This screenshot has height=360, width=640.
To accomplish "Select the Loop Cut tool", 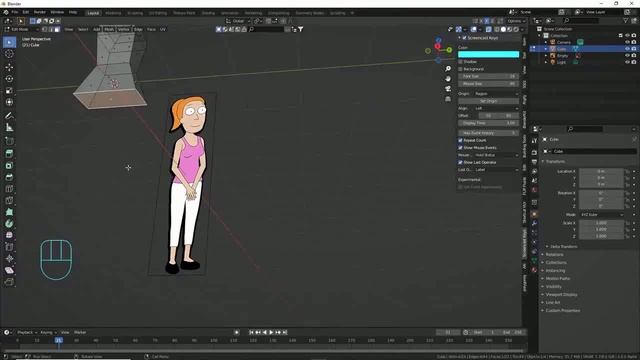I will (x=9, y=189).
